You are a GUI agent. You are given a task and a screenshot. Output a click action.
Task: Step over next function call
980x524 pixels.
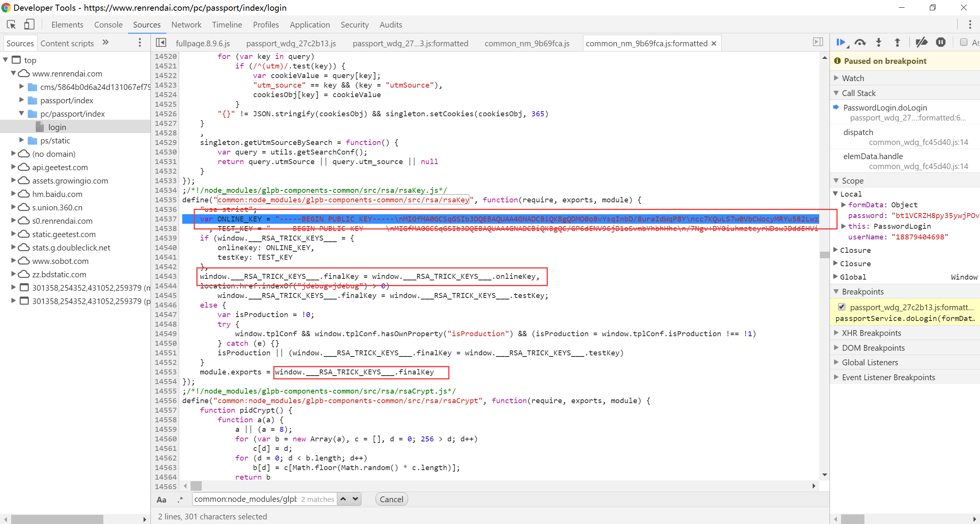click(860, 42)
